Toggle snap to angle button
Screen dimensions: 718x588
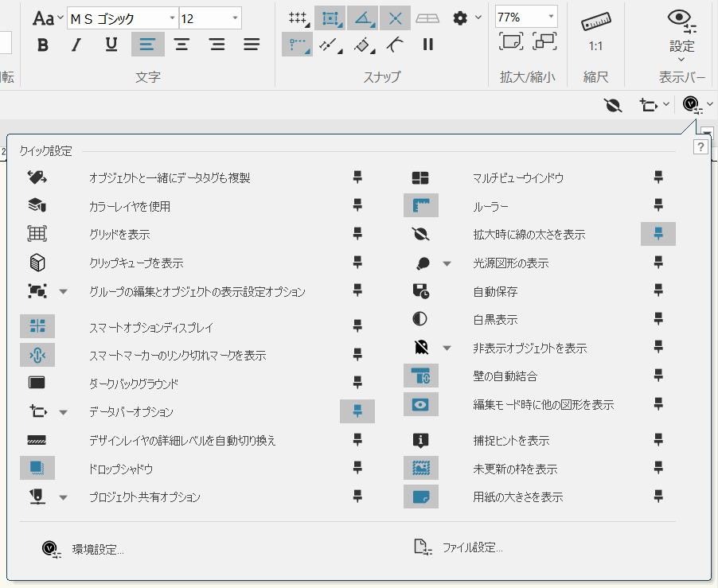(363, 18)
